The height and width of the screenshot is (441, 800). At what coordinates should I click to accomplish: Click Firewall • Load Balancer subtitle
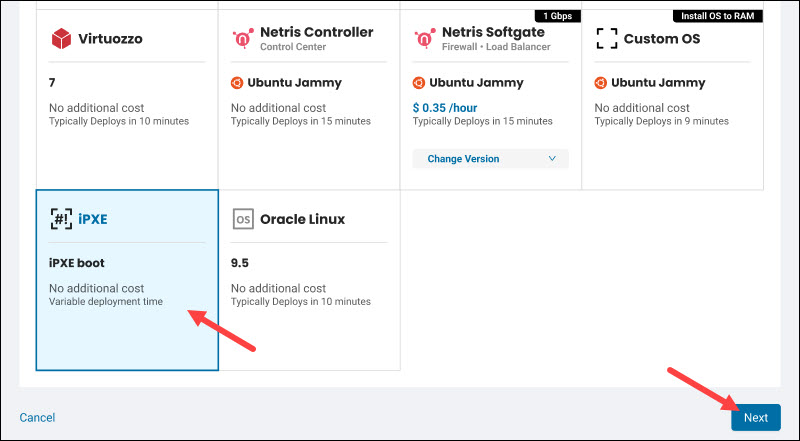tap(496, 46)
